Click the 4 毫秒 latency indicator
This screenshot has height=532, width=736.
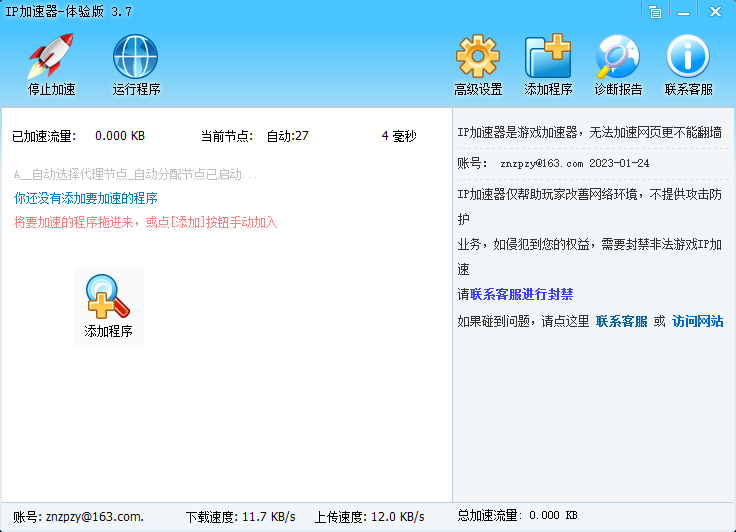(x=399, y=136)
